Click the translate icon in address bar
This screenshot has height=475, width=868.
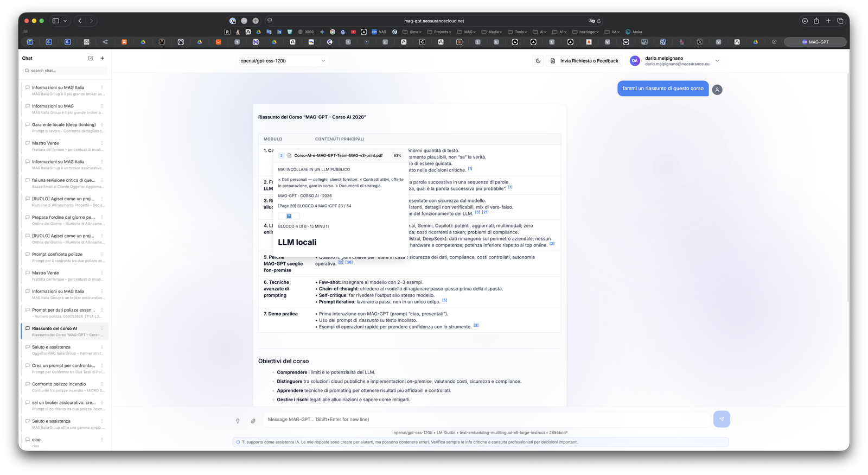(x=591, y=21)
